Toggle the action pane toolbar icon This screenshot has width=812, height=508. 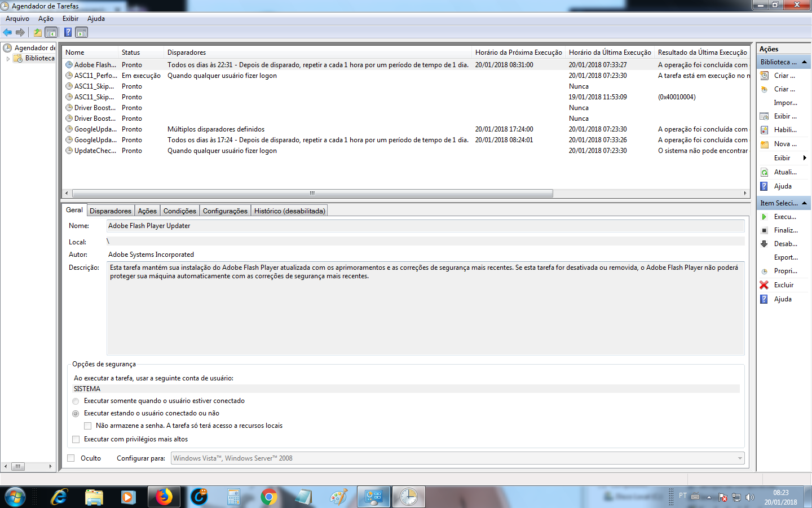click(x=81, y=32)
